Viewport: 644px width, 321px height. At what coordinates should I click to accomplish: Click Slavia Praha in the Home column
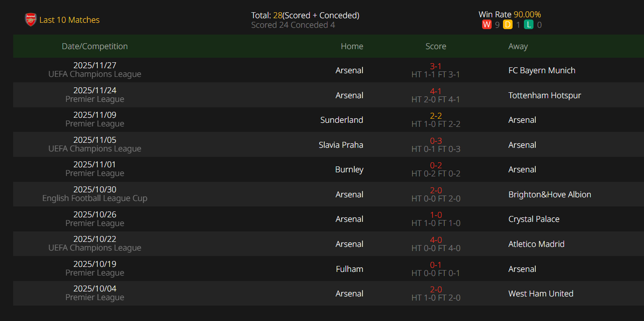pos(341,145)
